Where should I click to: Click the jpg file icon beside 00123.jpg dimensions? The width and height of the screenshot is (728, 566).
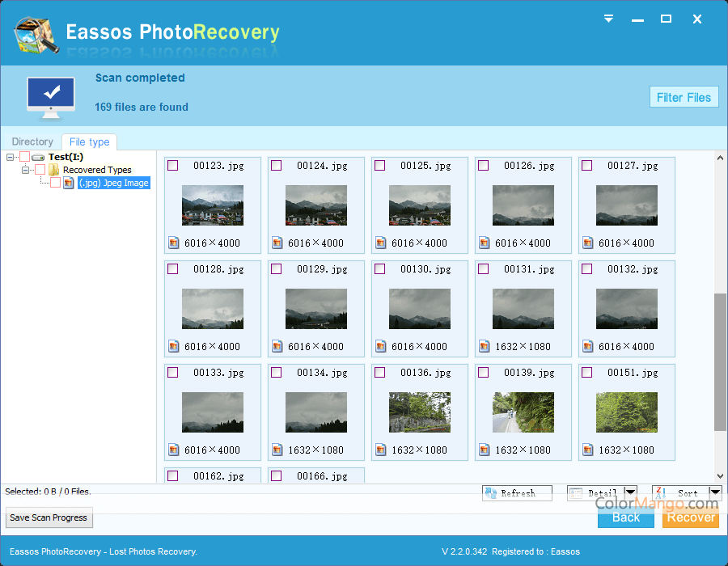click(173, 243)
